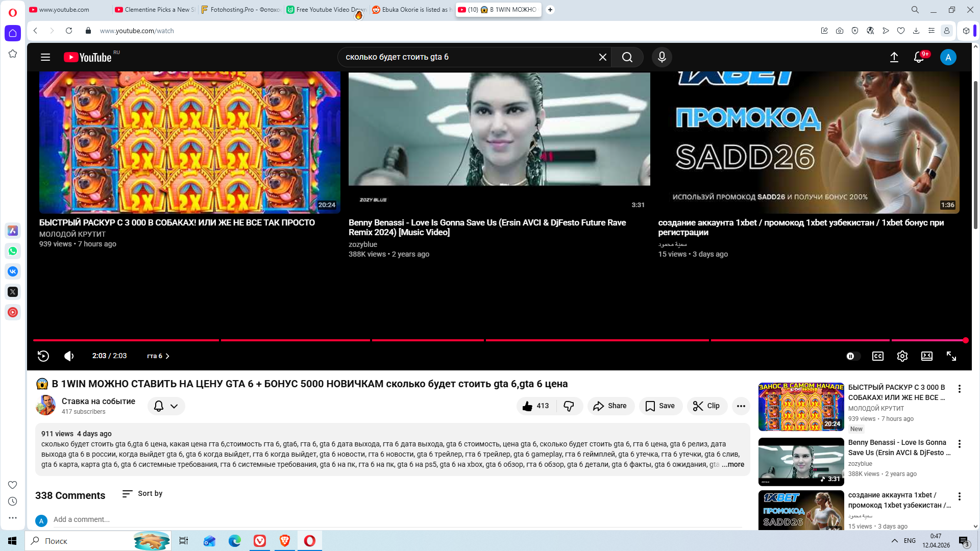Viewport: 980px width, 551px height.
Task: Enable theater mode view
Action: 926,356
